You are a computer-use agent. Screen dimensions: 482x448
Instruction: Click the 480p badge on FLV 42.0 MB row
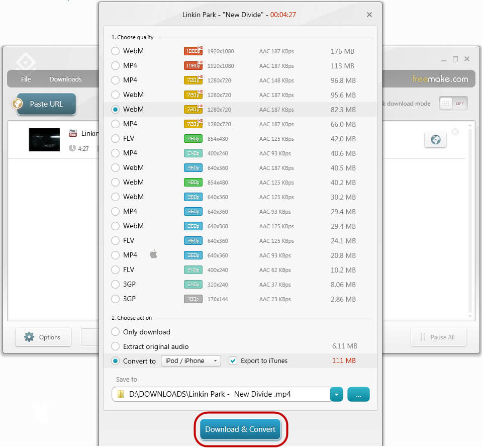pos(193,139)
